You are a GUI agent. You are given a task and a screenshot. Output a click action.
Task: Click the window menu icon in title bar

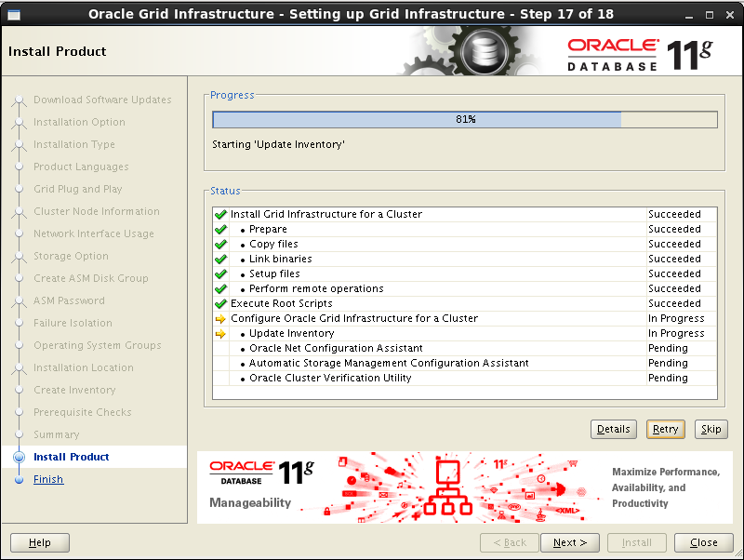[x=11, y=14]
